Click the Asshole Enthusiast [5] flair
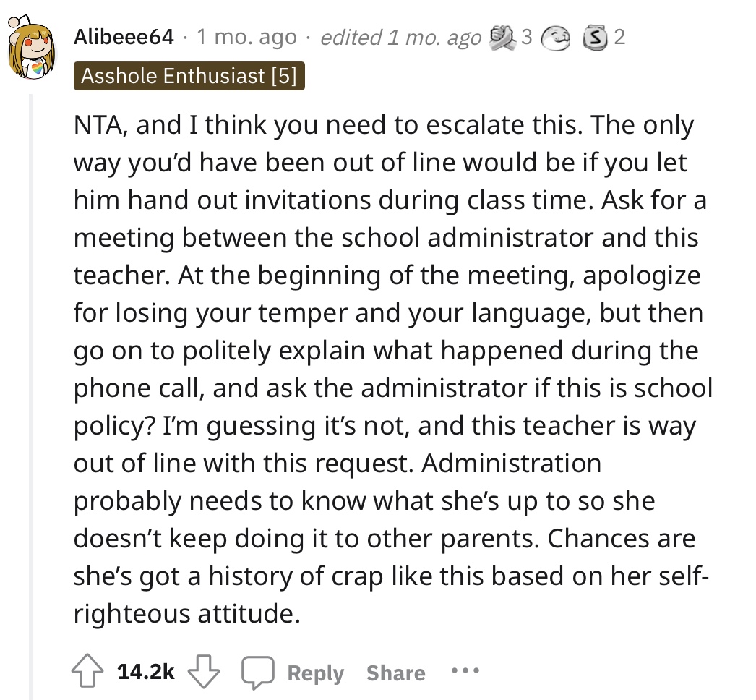The width and height of the screenshot is (756, 700). click(189, 76)
